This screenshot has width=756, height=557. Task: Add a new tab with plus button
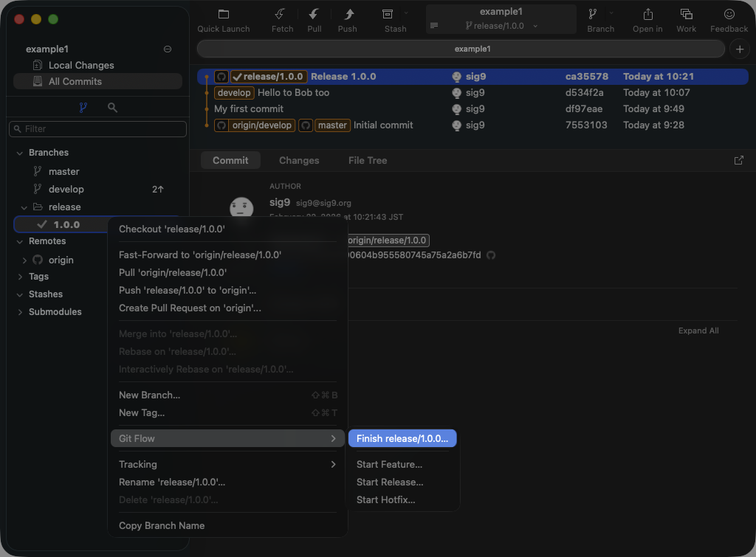tap(738, 49)
